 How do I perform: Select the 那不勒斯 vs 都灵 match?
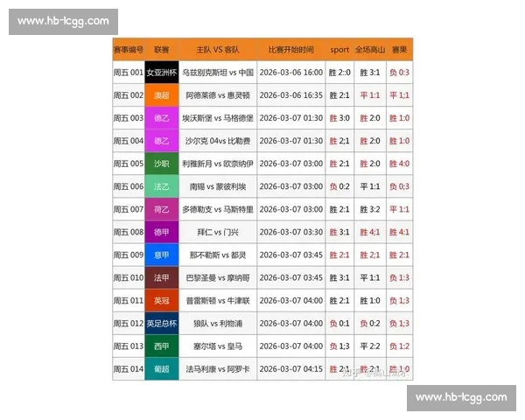[218, 255]
